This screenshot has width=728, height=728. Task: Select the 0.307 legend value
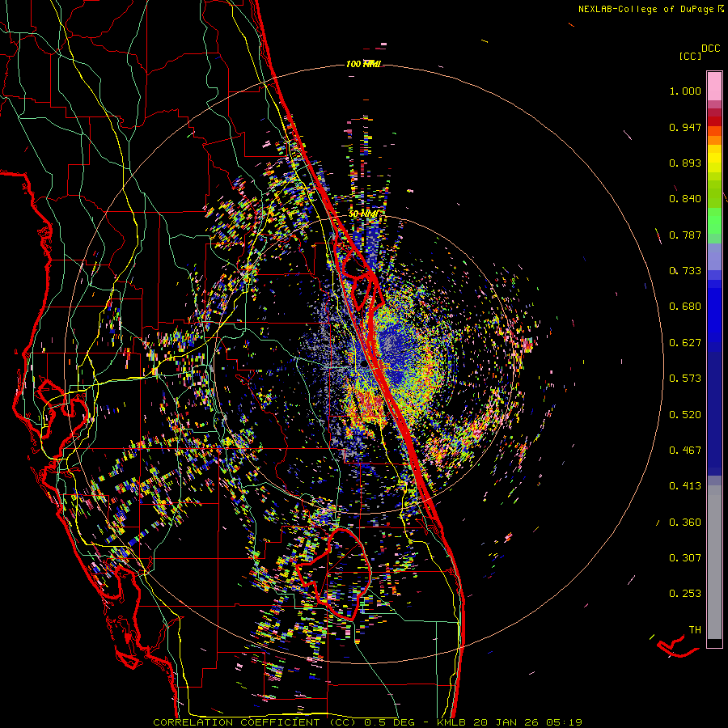point(685,558)
